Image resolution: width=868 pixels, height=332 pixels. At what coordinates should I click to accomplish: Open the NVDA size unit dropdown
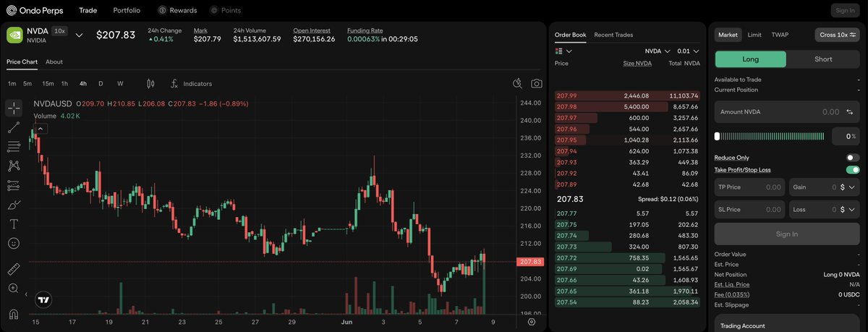[x=658, y=51]
